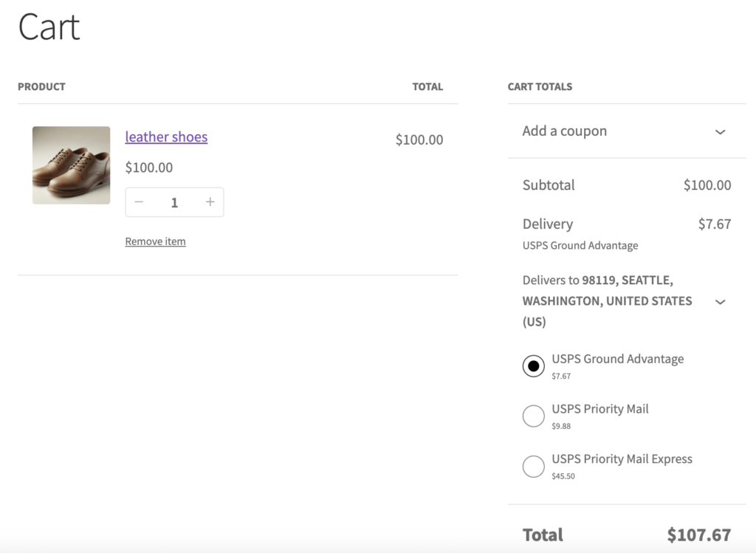The width and height of the screenshot is (756, 553).
Task: Click the Cart page heading
Action: [49, 27]
